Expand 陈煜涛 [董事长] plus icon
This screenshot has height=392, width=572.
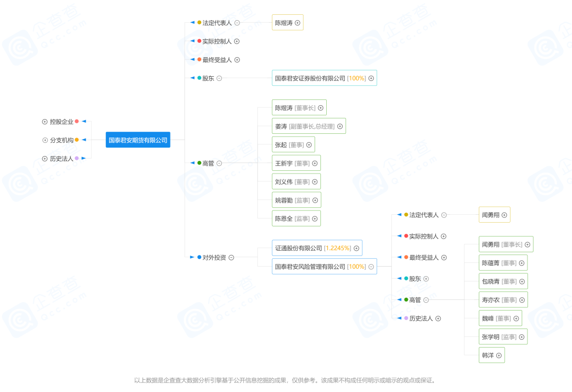pyautogui.click(x=320, y=108)
